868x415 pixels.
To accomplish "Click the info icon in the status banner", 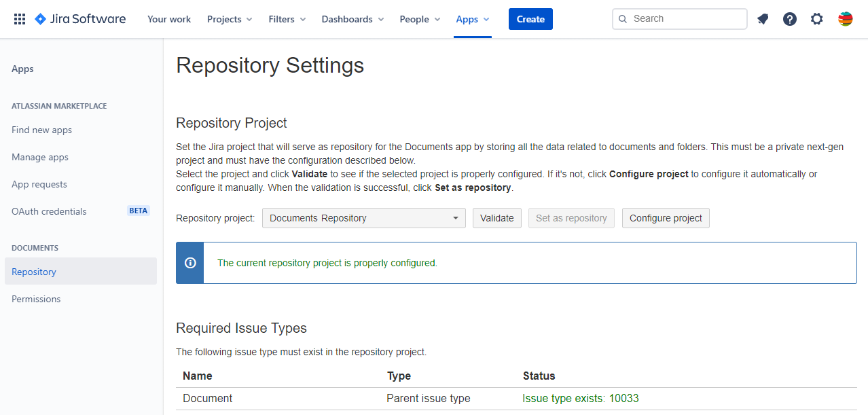I will [x=190, y=263].
